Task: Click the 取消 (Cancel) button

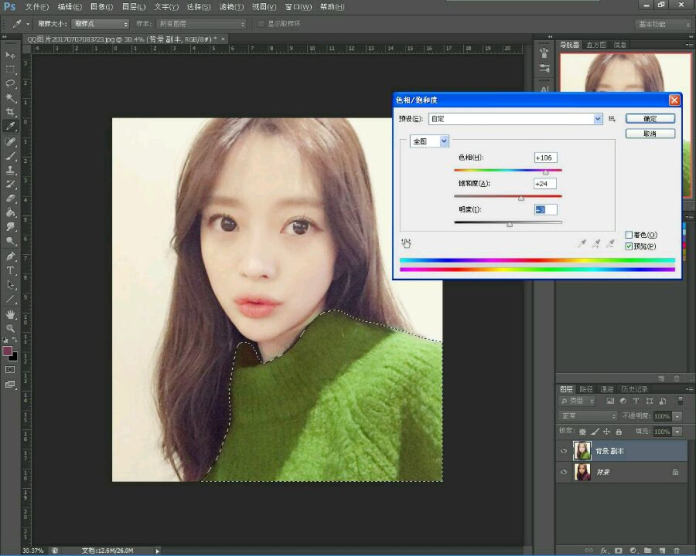Action: click(649, 133)
